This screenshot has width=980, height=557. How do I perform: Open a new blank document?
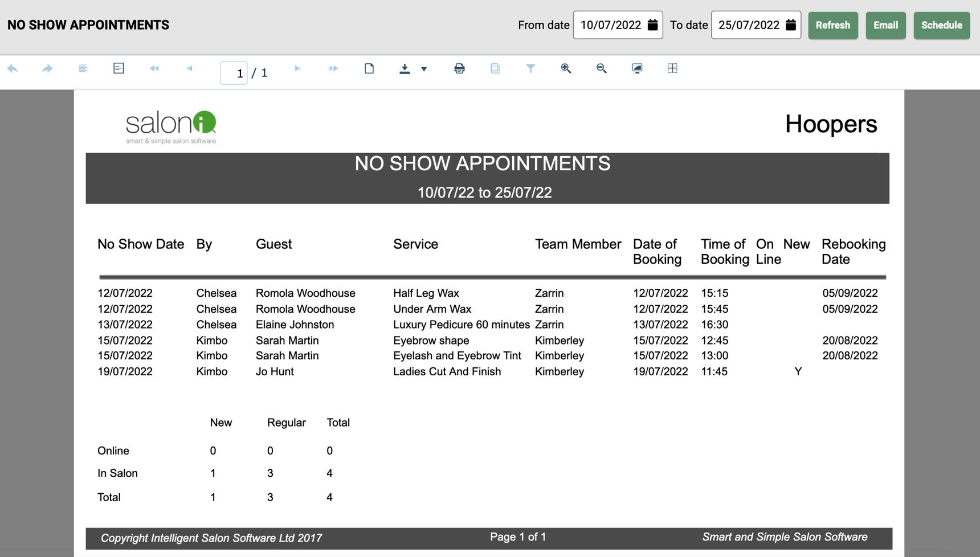click(369, 68)
